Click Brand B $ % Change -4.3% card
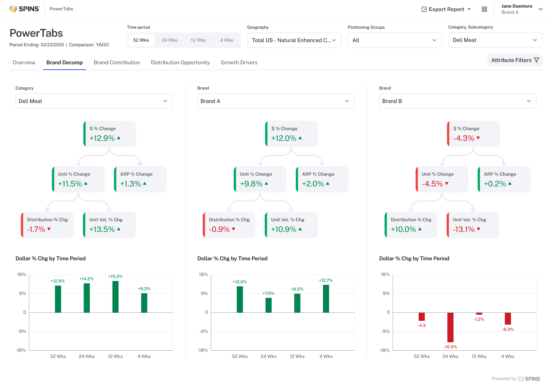This screenshot has height=392, width=552. click(473, 134)
